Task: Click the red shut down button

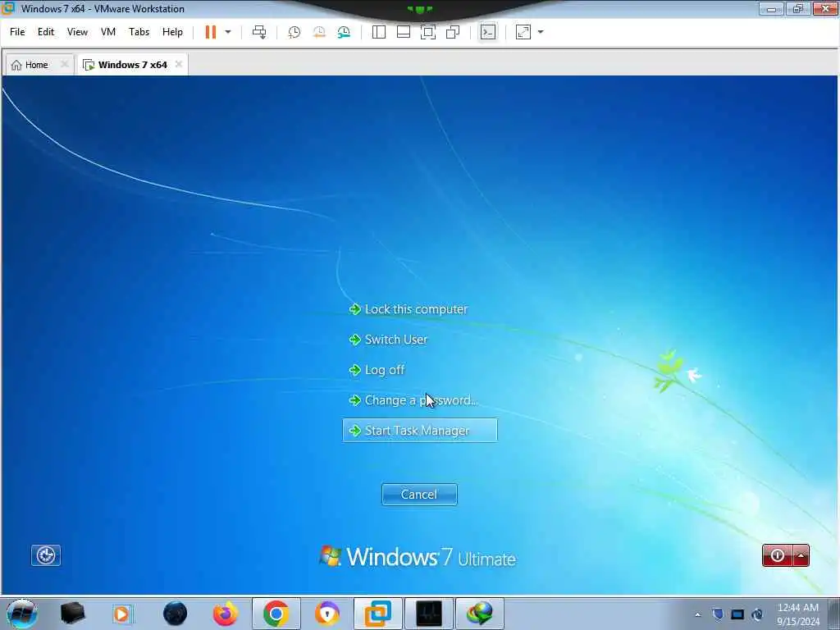Action: tap(778, 555)
